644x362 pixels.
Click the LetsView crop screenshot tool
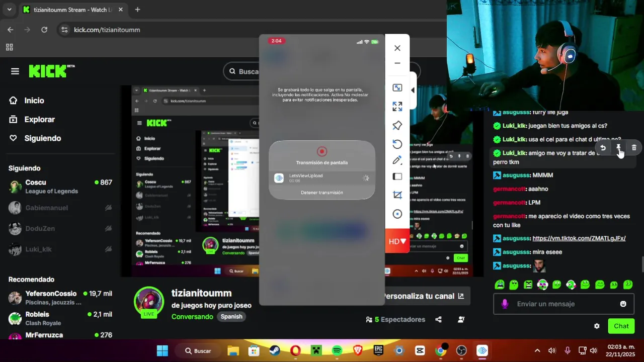pyautogui.click(x=397, y=195)
